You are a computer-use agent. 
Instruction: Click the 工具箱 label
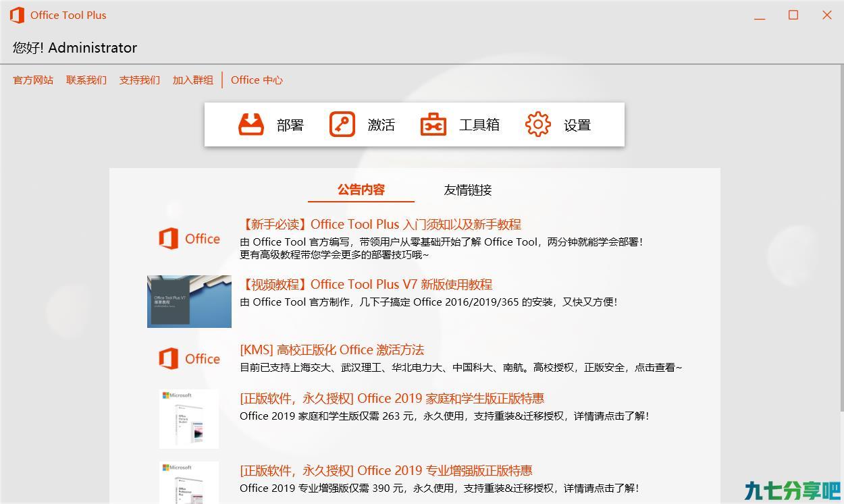point(479,125)
